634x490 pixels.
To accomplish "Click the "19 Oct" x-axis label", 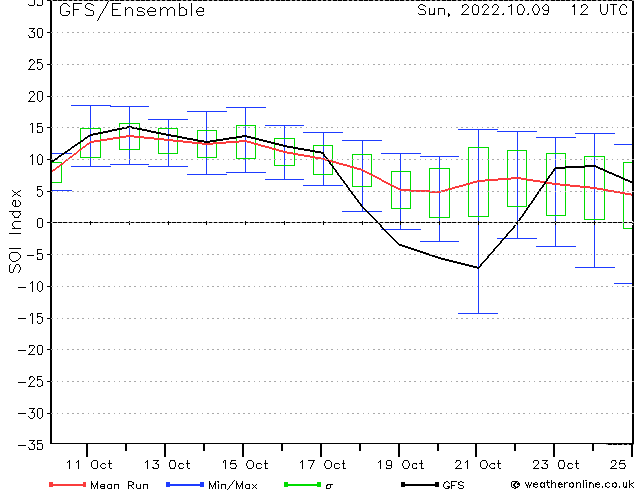I will click(401, 465).
